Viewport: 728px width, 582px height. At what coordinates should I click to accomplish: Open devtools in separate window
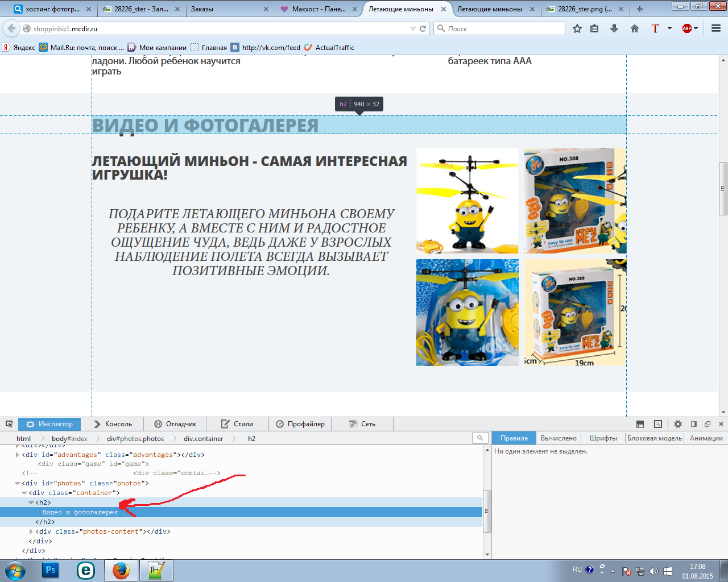point(708,424)
